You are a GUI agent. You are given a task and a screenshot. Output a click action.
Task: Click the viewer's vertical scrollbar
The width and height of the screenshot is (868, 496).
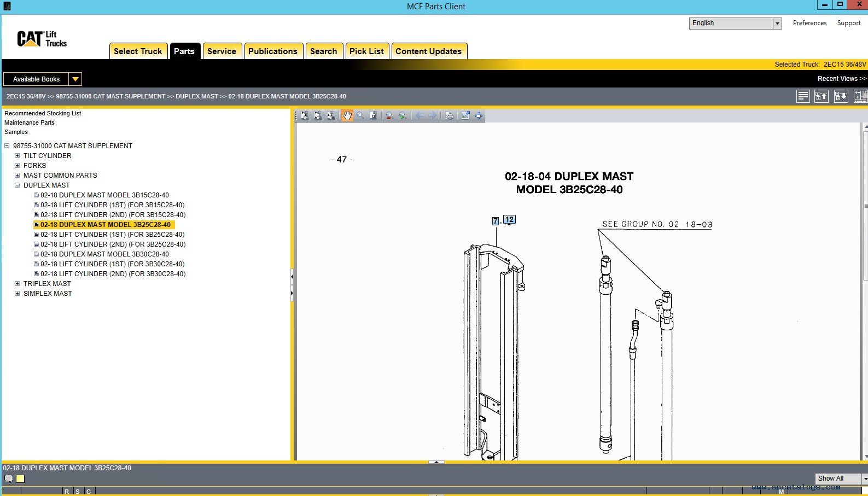(865, 291)
